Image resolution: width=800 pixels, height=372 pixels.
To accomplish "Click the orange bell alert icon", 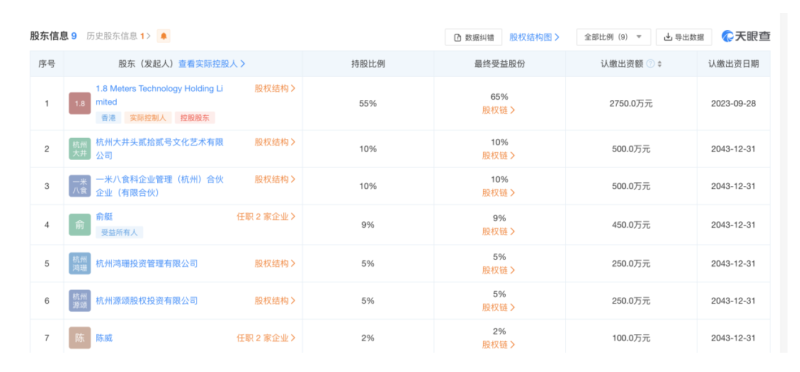I will 163,36.
